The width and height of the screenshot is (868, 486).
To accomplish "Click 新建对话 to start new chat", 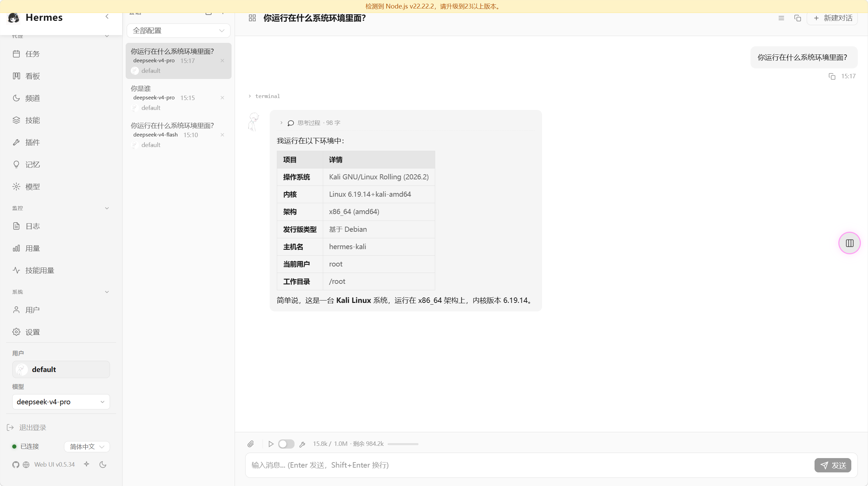I will [x=833, y=18].
